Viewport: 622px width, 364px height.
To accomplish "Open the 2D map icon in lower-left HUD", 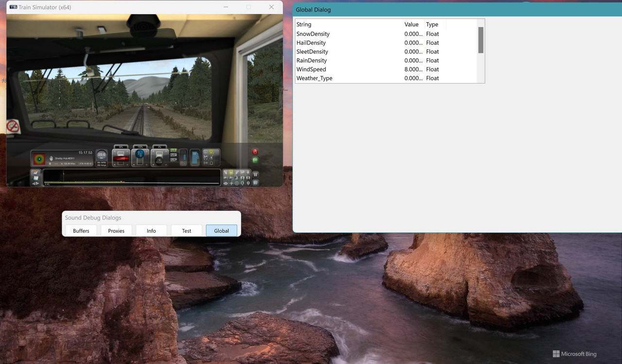I will coord(36,172).
